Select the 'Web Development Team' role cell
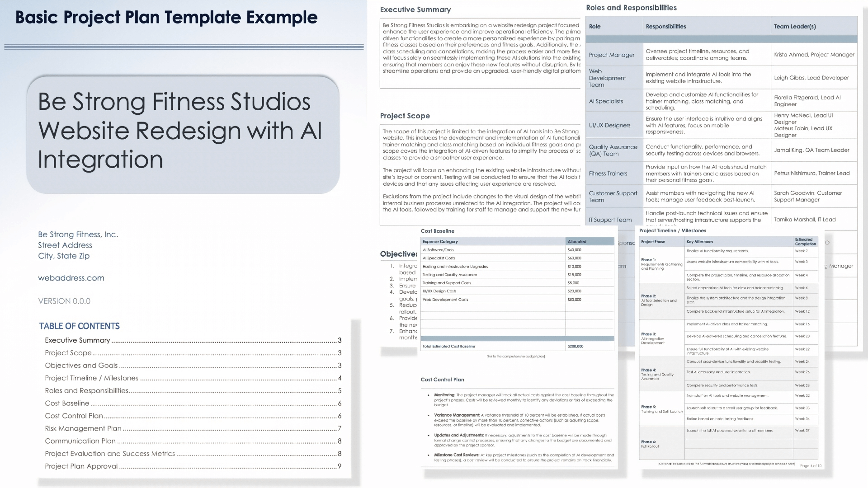This screenshot has width=868, height=488. (614, 78)
